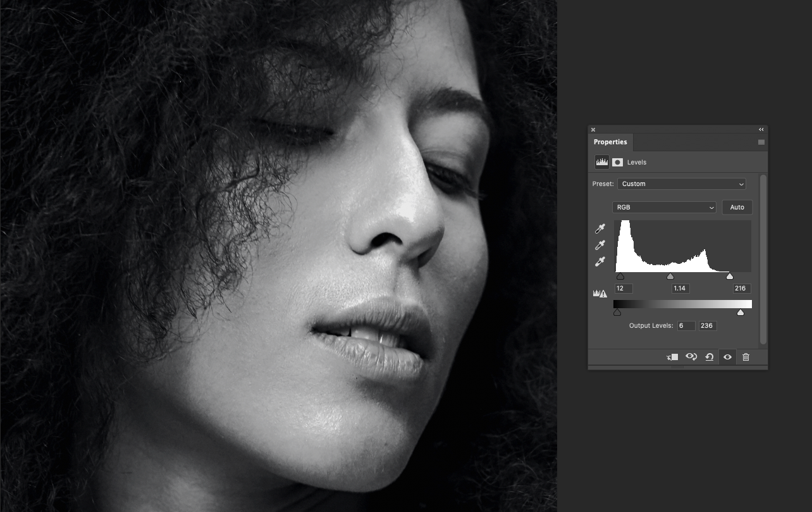Click the Levels adjustment icon in Properties header

click(x=601, y=162)
